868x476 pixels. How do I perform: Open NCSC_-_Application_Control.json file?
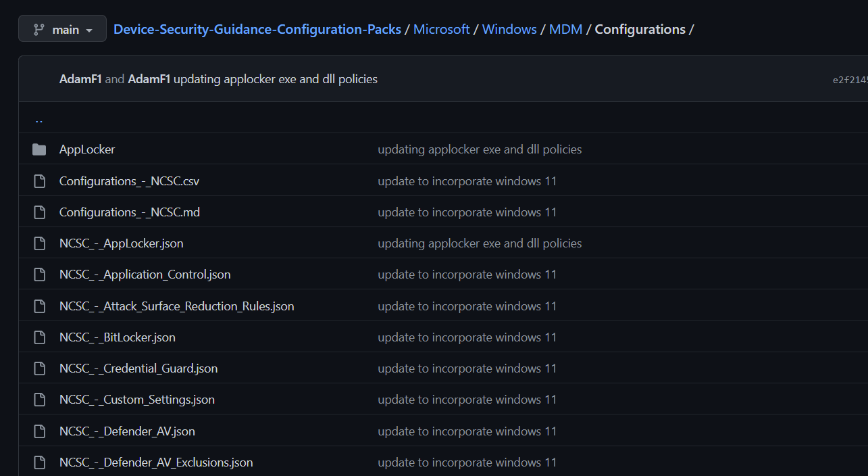[145, 275]
